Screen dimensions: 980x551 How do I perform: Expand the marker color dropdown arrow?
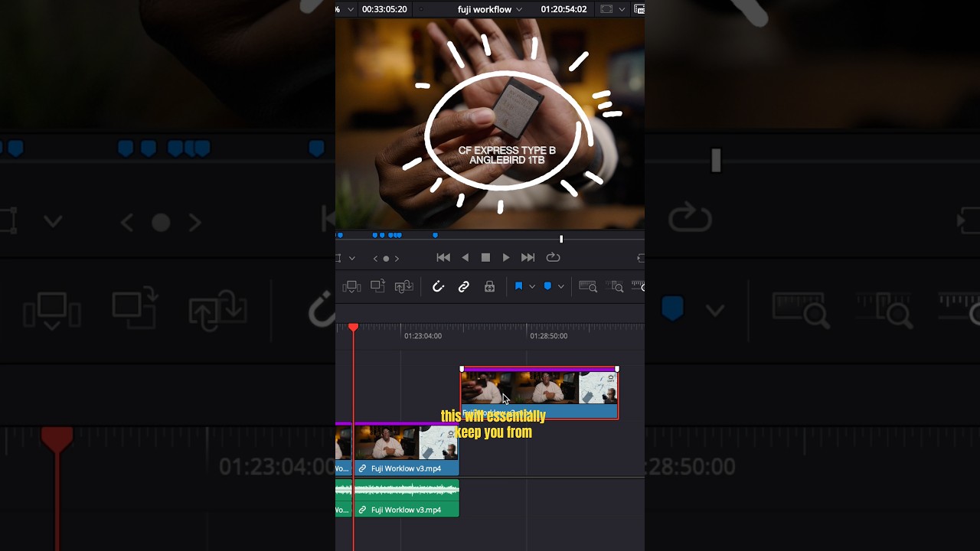[x=561, y=287]
